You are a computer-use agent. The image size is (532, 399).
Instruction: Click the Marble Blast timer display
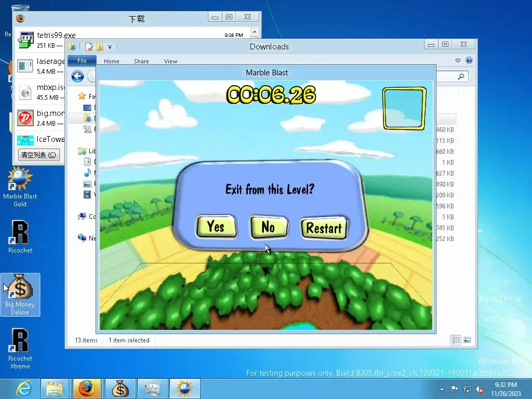pos(271,95)
